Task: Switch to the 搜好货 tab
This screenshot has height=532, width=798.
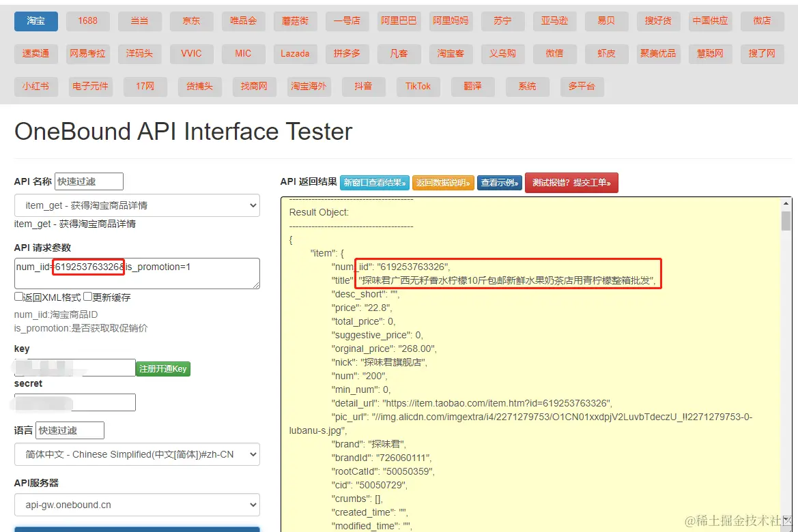Action: pos(658,21)
